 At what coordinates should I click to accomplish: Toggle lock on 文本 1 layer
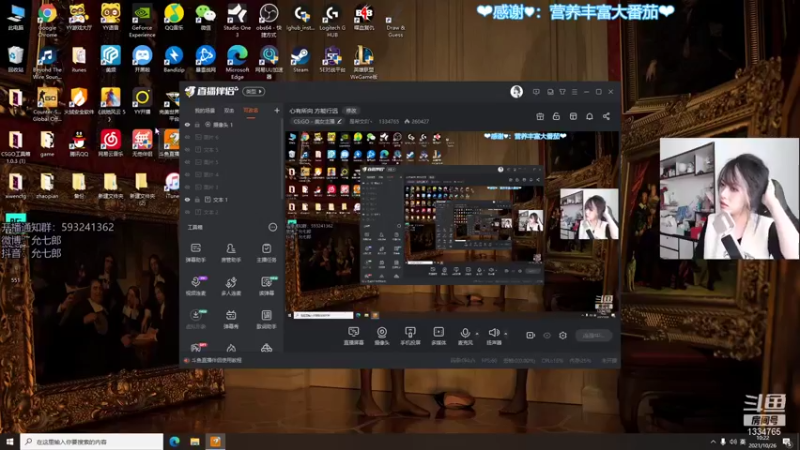click(197, 199)
